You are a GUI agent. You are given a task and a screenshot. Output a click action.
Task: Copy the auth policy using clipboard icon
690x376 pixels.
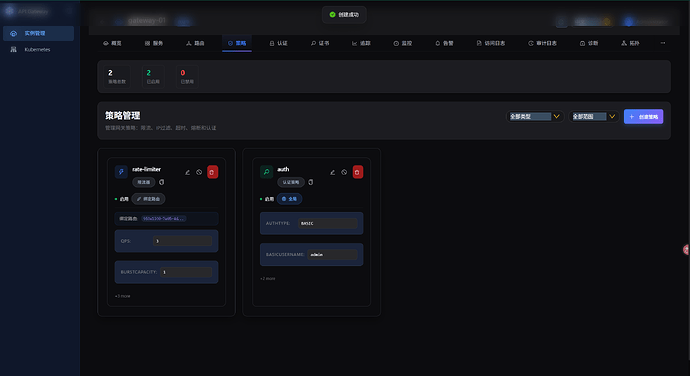point(311,182)
